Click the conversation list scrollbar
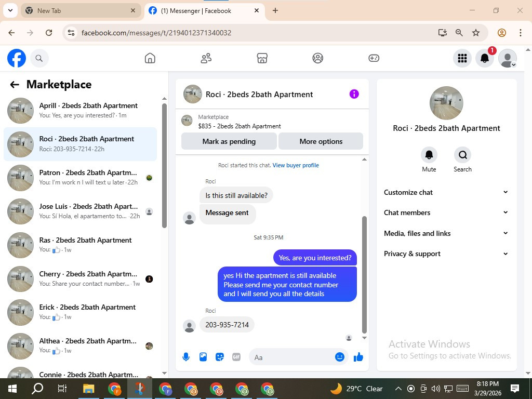532x399 pixels. click(165, 166)
